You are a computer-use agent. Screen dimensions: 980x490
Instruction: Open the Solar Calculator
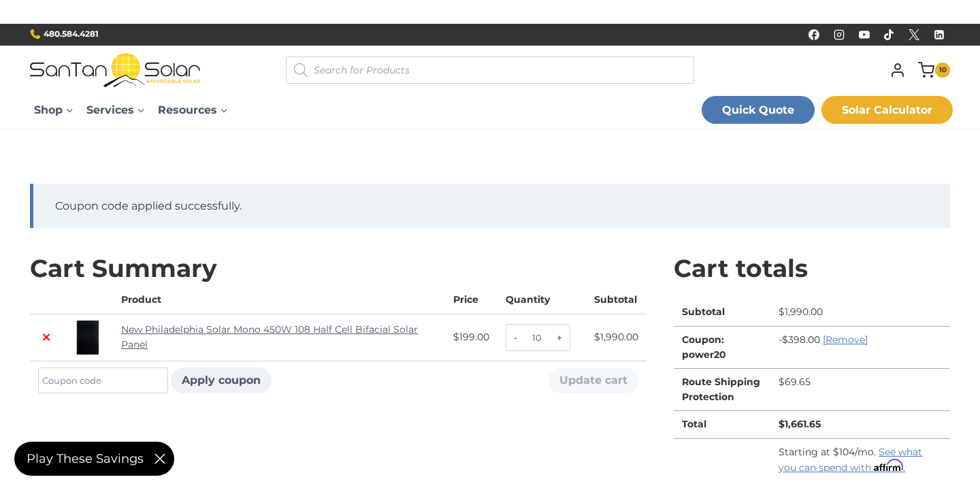(x=887, y=110)
